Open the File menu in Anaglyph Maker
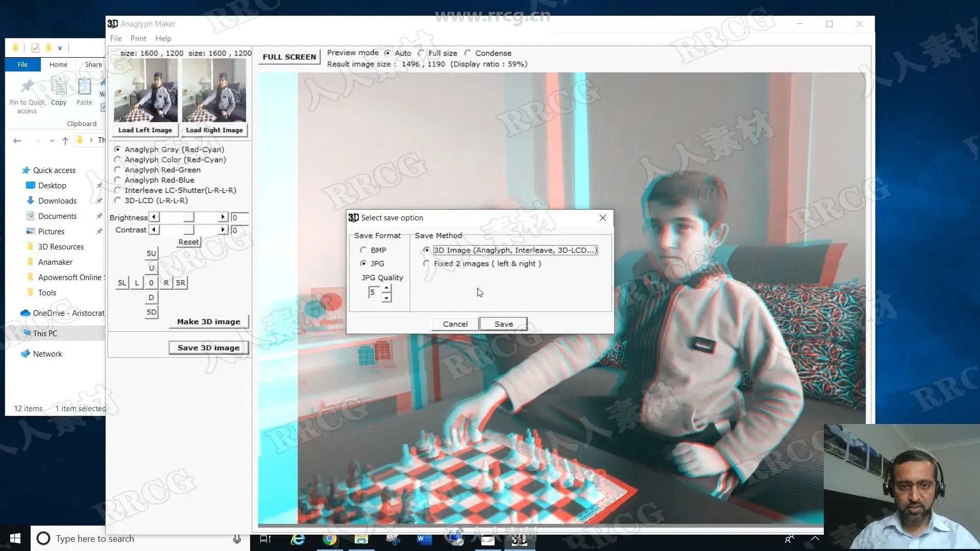Image resolution: width=980 pixels, height=551 pixels. click(x=116, y=38)
